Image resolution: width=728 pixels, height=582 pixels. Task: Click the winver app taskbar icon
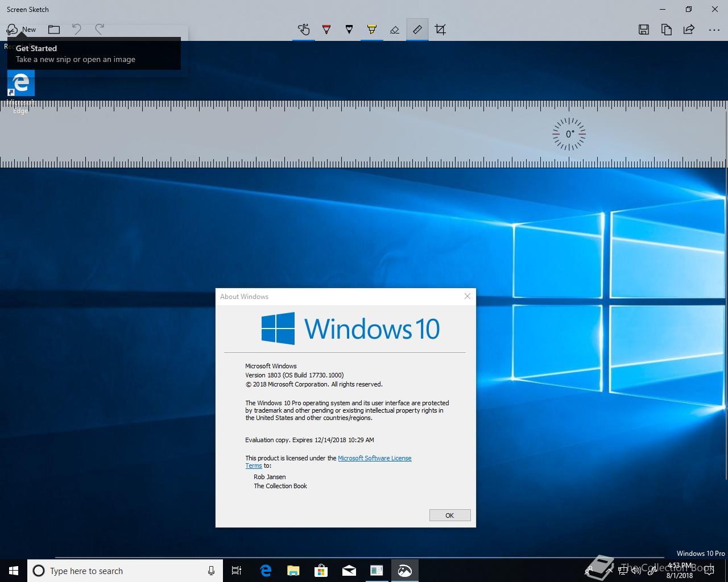[377, 571]
